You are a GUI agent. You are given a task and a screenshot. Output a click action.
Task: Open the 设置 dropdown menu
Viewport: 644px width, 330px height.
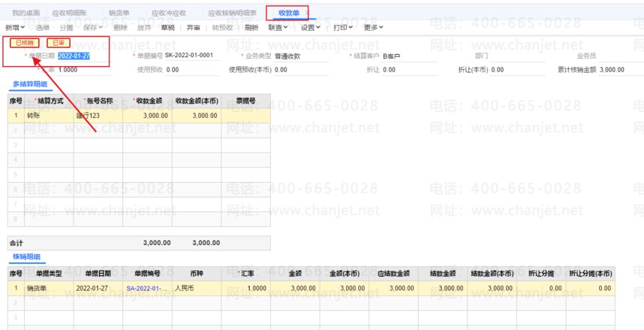[310, 28]
